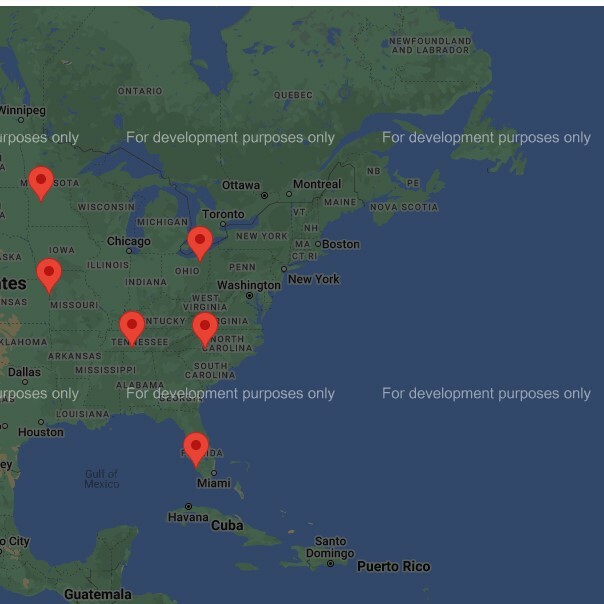This screenshot has width=604, height=604.
Task: Select the LOUISIANA state label
Action: point(83,414)
